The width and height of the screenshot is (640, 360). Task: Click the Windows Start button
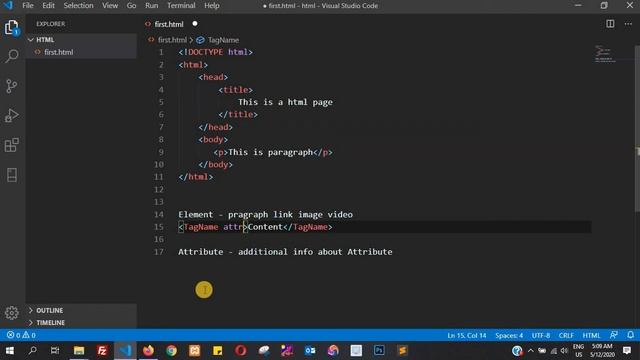point(9,351)
